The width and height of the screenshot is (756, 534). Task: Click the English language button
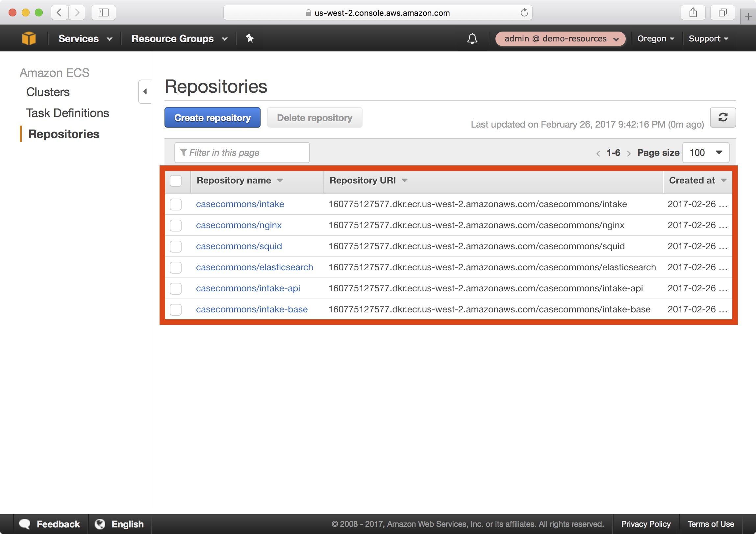(119, 524)
